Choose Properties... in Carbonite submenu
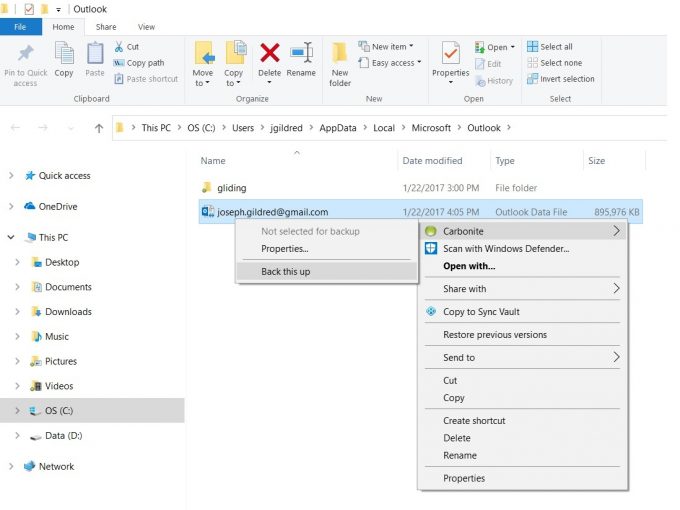Image resolution: width=680 pixels, height=510 pixels. click(327, 249)
